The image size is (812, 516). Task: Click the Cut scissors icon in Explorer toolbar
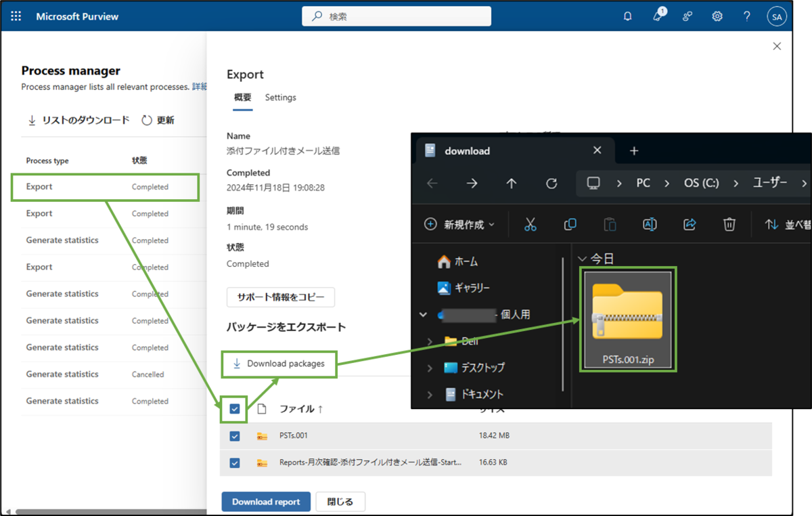530,225
